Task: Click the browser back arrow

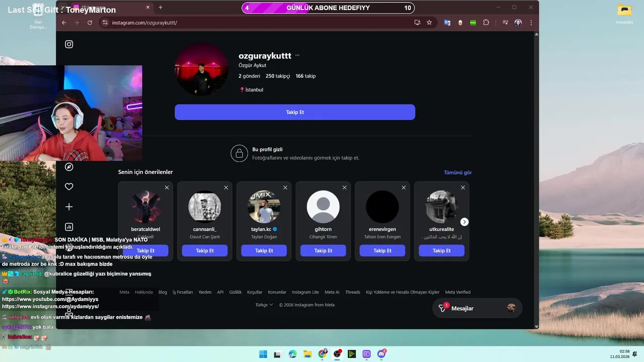Action: click(x=64, y=23)
